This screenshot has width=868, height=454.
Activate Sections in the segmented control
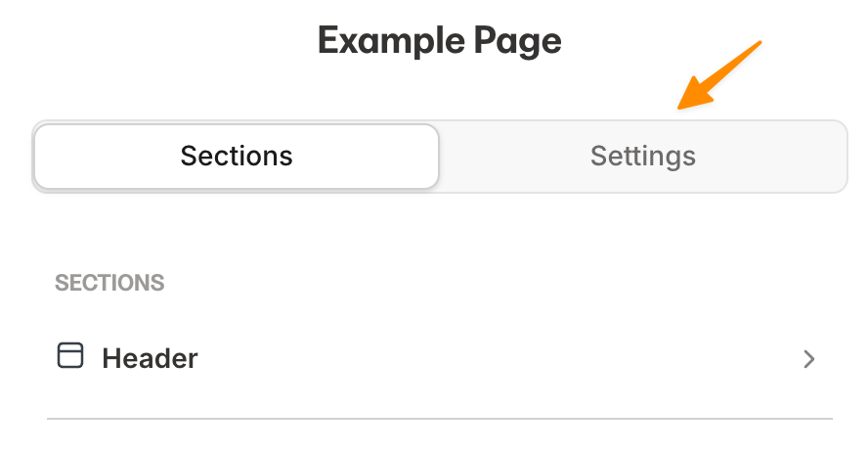coord(237,157)
